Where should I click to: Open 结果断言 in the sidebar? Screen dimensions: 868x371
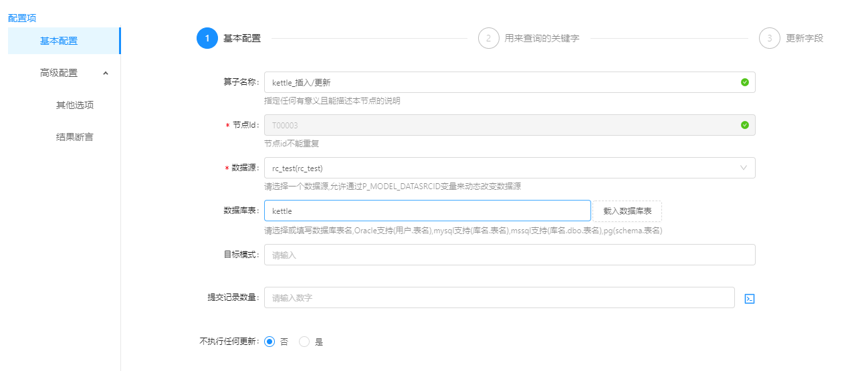pos(74,137)
